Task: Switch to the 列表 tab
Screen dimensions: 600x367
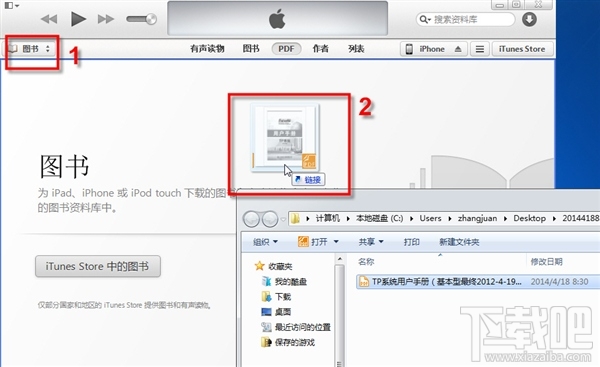Action: pos(356,49)
